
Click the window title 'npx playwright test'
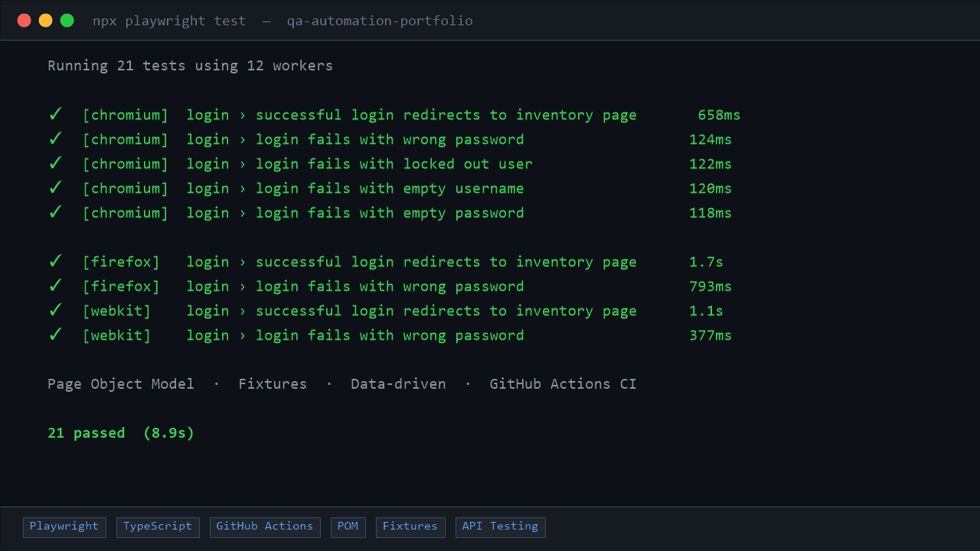[x=169, y=21]
